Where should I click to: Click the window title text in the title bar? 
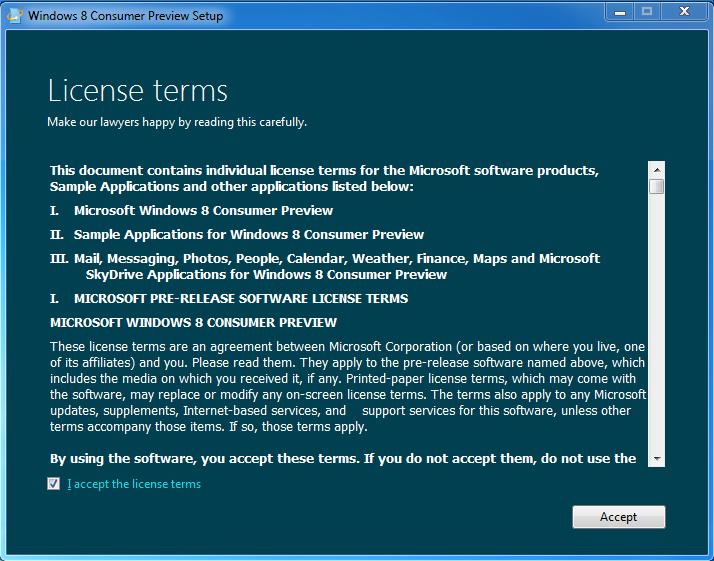(x=126, y=16)
